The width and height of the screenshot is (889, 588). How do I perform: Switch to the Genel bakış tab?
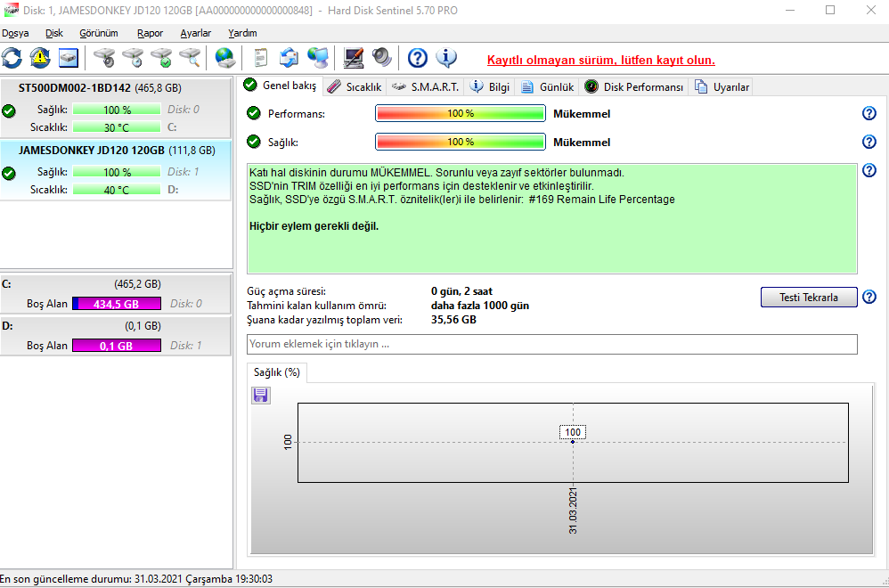coord(280,86)
